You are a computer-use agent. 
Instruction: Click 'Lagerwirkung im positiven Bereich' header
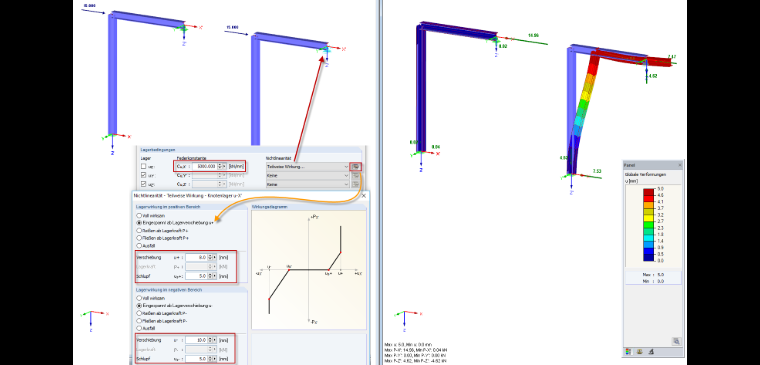[168, 207]
